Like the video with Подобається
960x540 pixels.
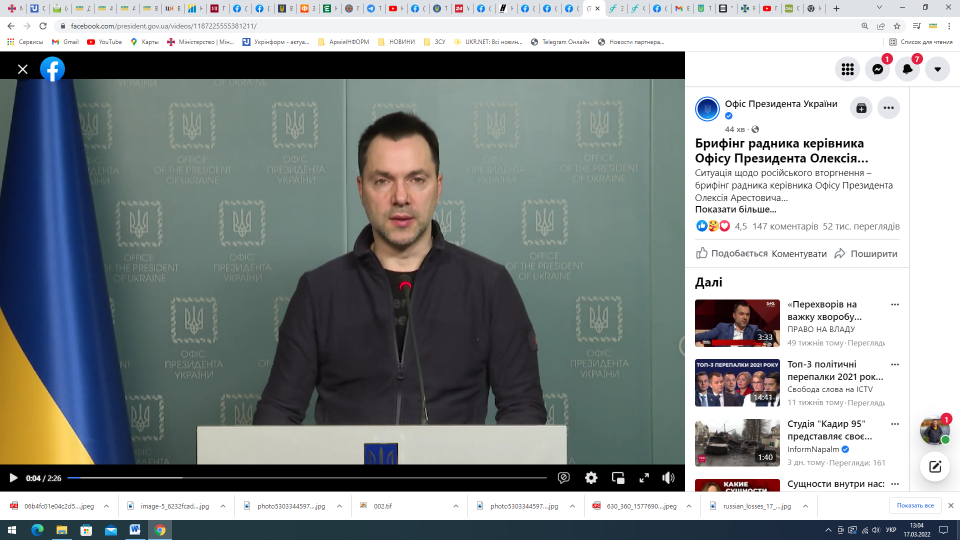click(731, 254)
